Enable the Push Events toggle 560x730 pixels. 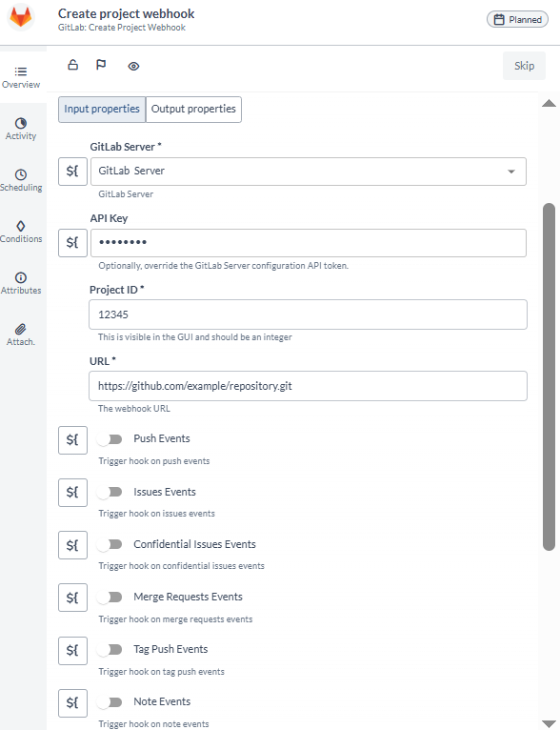(110, 439)
